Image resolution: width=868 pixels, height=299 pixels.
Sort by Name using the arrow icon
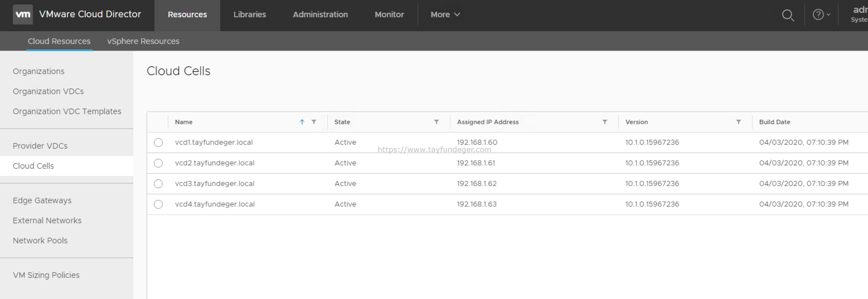click(302, 122)
